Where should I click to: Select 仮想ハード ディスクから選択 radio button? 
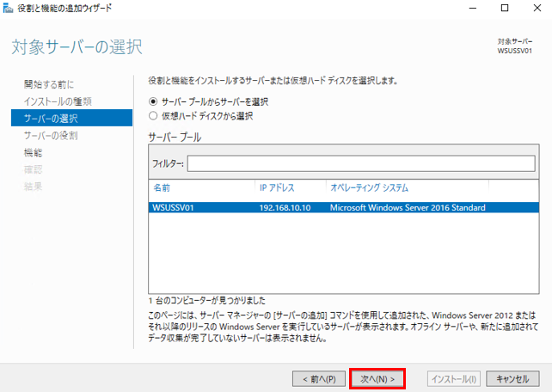point(154,115)
